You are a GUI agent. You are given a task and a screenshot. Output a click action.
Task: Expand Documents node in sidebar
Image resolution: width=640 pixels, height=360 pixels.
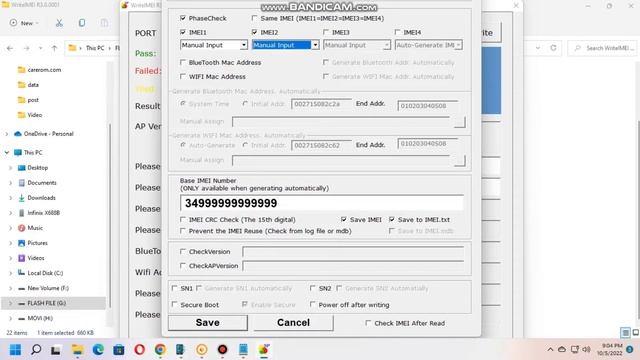click(x=11, y=183)
